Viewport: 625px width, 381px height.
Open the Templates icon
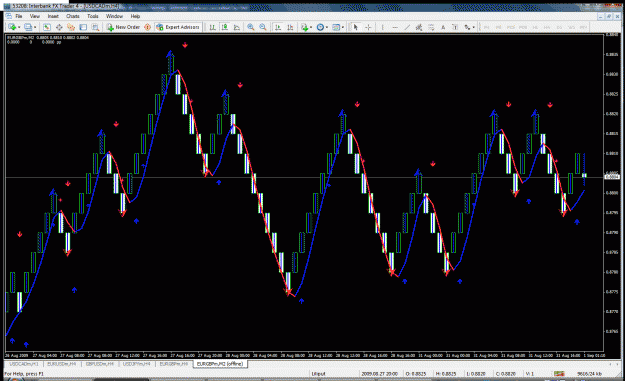[336, 27]
